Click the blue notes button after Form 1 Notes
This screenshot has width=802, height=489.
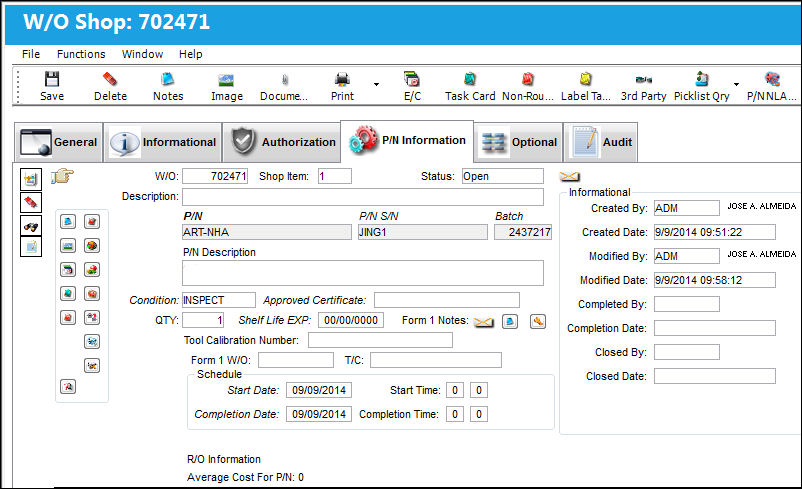coord(510,321)
